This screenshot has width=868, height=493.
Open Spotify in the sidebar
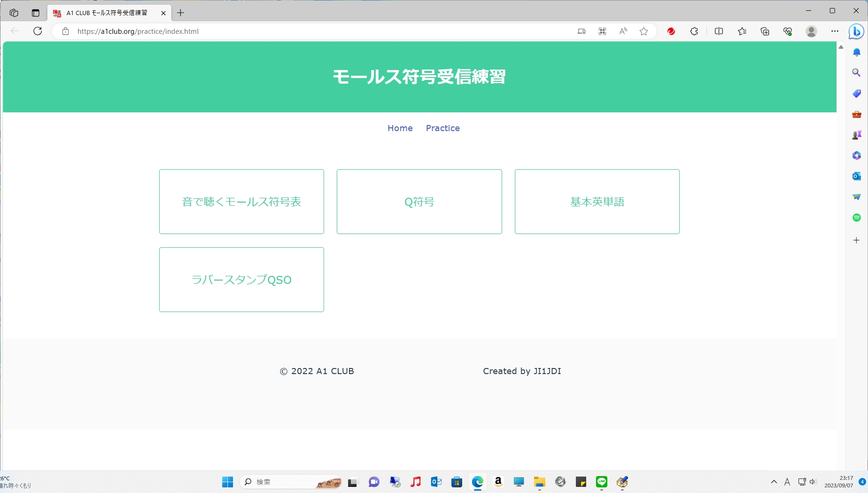(857, 218)
